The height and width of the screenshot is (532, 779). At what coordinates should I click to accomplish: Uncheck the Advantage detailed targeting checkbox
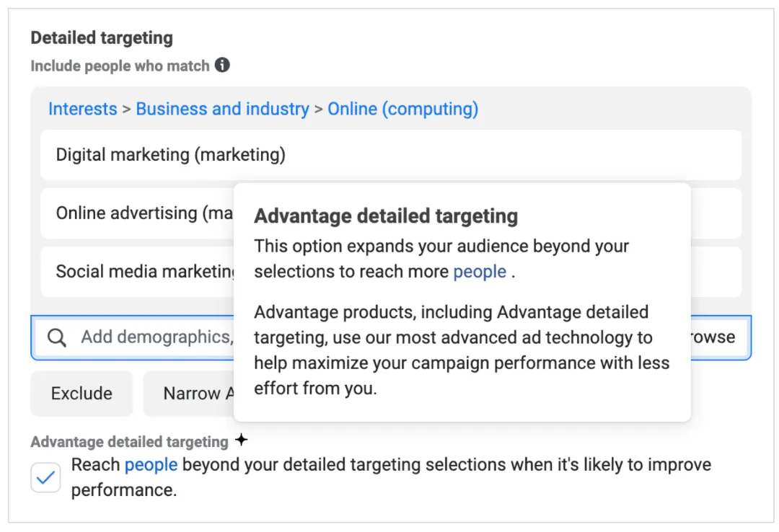coord(45,477)
